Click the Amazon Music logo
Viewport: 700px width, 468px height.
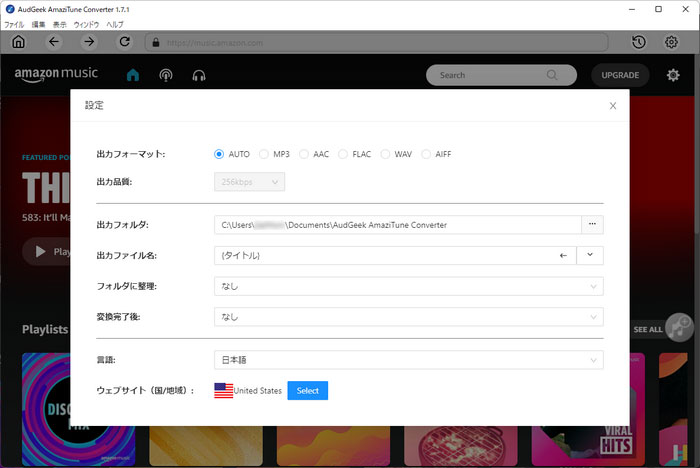pos(56,75)
